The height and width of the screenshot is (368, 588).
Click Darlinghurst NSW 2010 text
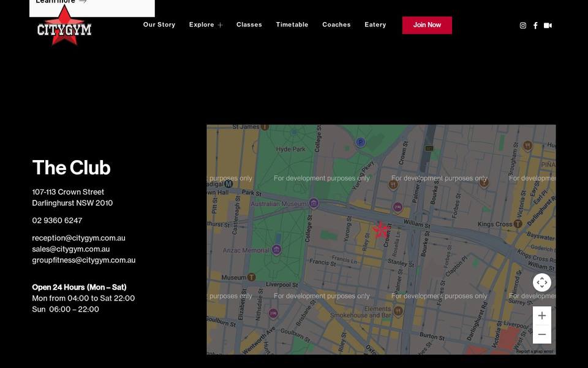(x=72, y=203)
